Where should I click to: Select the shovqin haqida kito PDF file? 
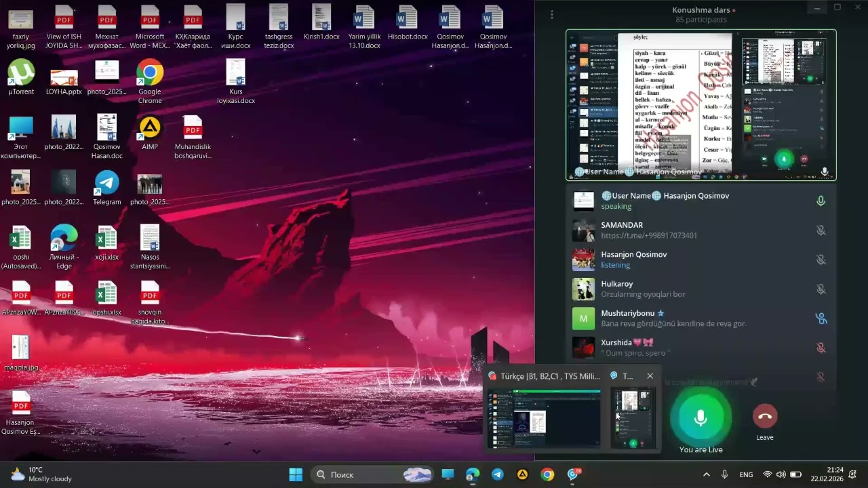point(150,303)
